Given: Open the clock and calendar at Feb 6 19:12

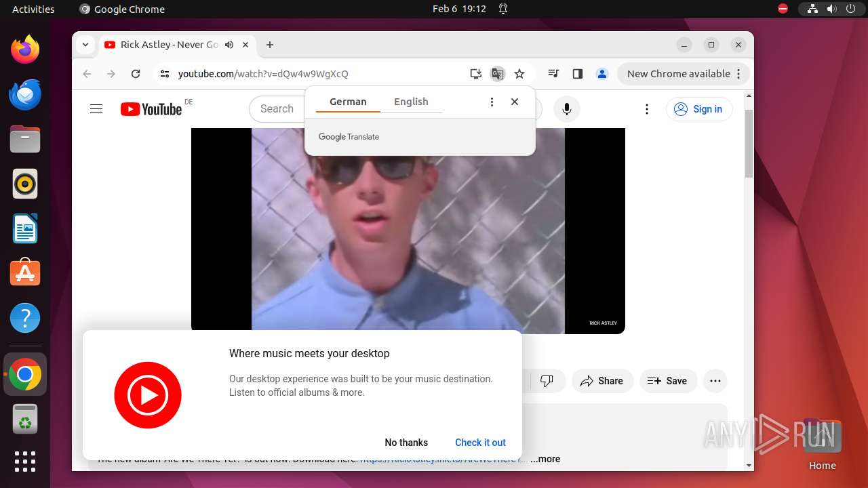Looking at the screenshot, I should coord(459,9).
